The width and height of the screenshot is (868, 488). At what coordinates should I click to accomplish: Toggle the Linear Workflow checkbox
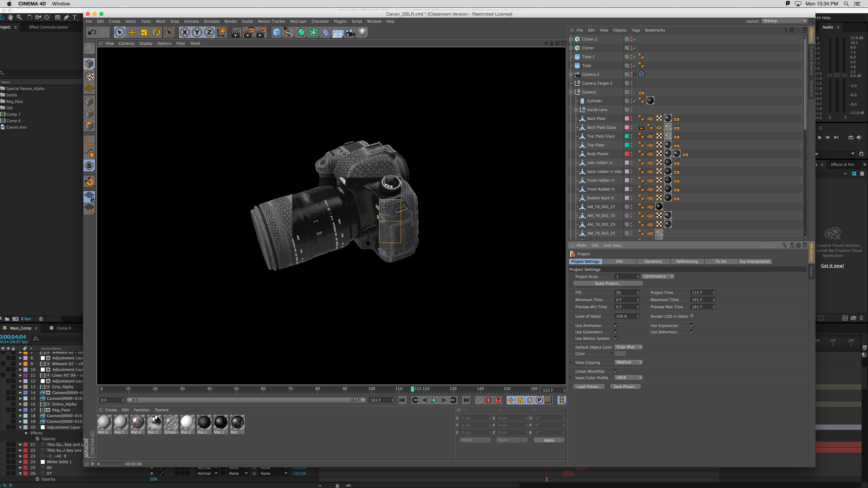point(616,371)
